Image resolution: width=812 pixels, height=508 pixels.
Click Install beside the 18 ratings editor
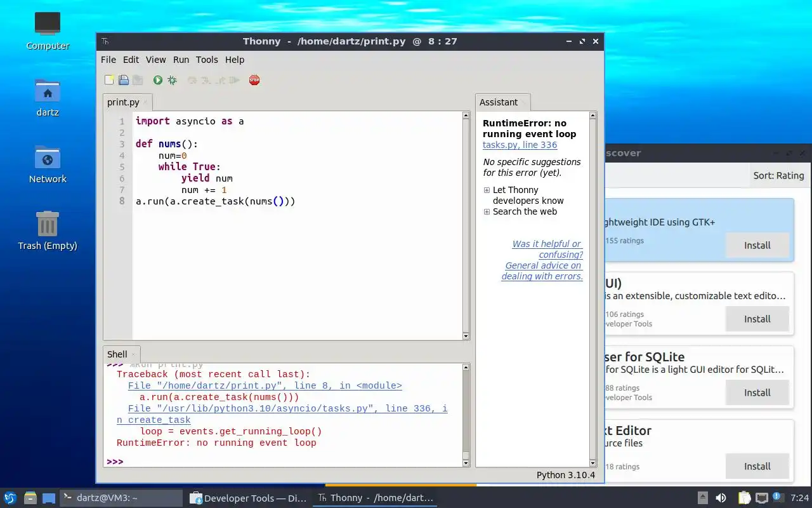(x=757, y=466)
